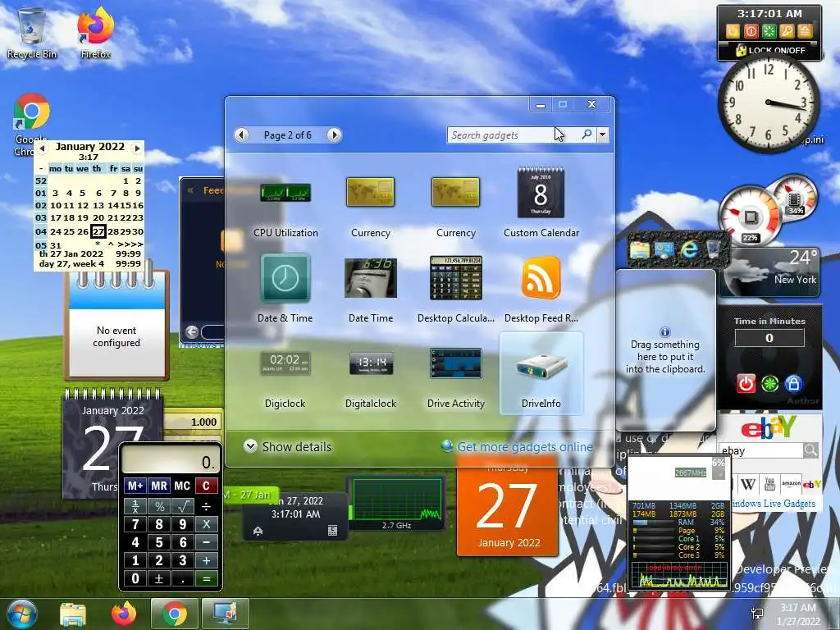Switch to YouTube tab in eBay gadget
The height and width of the screenshot is (630, 840).
769,485
